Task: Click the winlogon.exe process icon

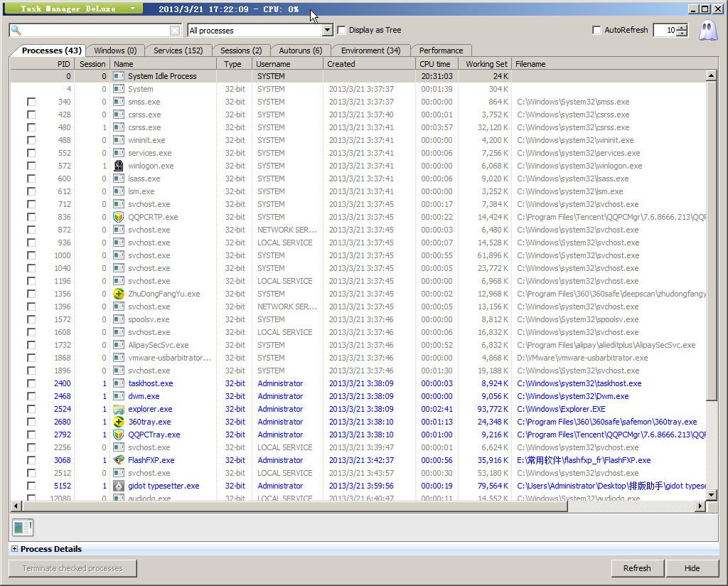Action: pyautogui.click(x=119, y=166)
